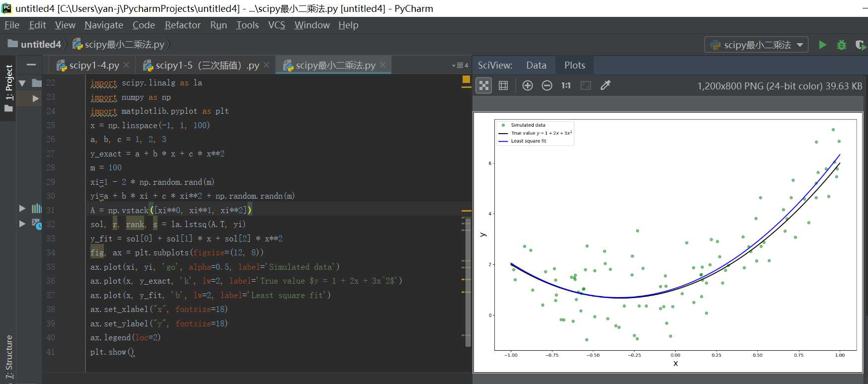Hide the project panel with minus icon
Image resolution: width=868 pixels, height=384 pixels.
click(x=31, y=65)
